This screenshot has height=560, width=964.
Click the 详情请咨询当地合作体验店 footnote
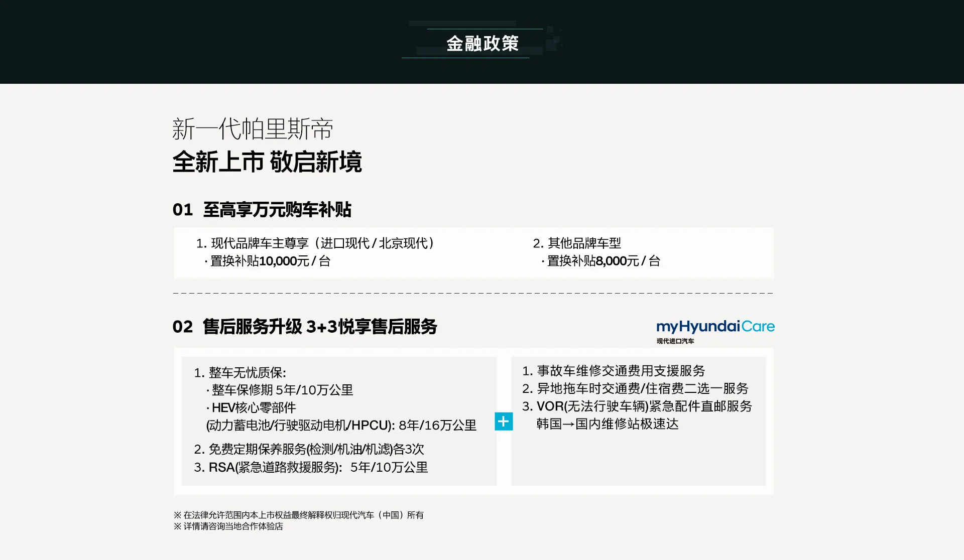coord(228,526)
